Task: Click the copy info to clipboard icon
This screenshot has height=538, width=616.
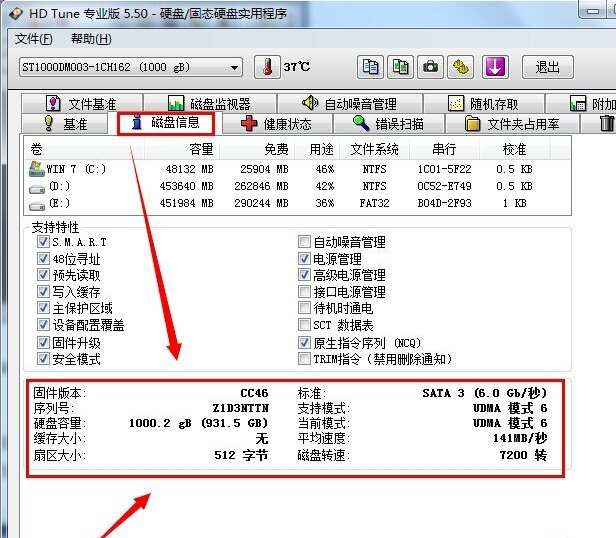Action: [370, 67]
